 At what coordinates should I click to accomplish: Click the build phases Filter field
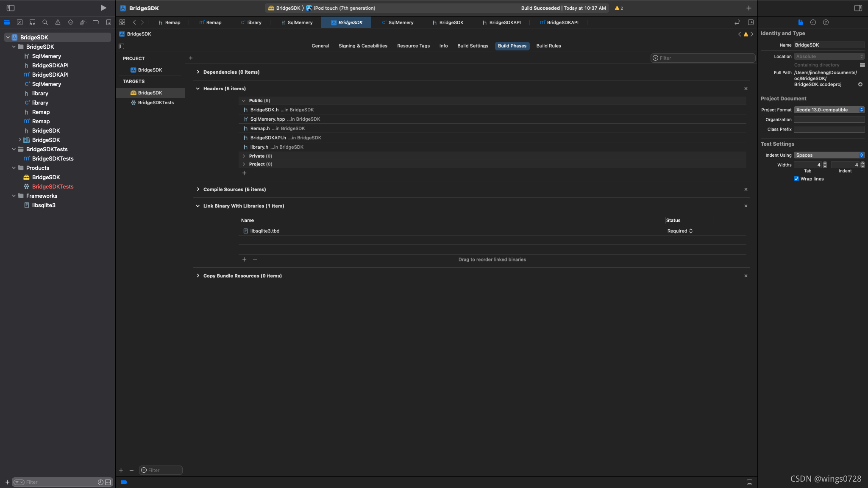tap(703, 58)
